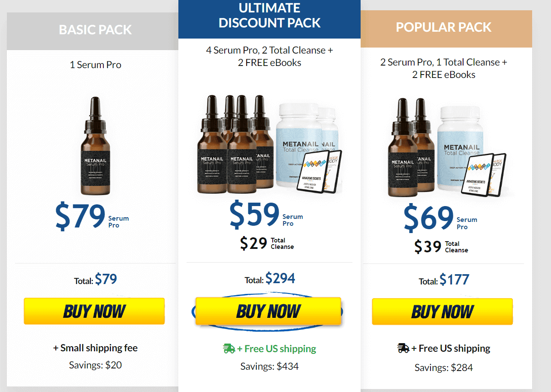Click the Savings: $434 text
This screenshot has width=551, height=392.
(x=269, y=366)
